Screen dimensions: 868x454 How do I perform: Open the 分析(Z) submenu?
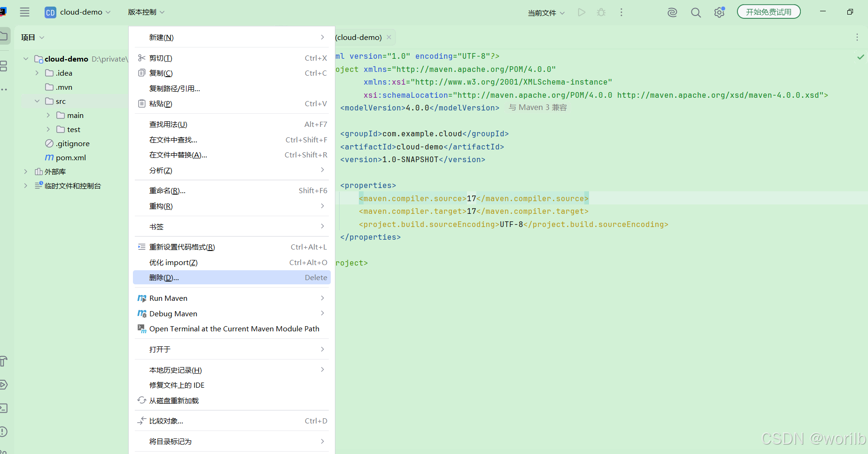click(x=232, y=170)
